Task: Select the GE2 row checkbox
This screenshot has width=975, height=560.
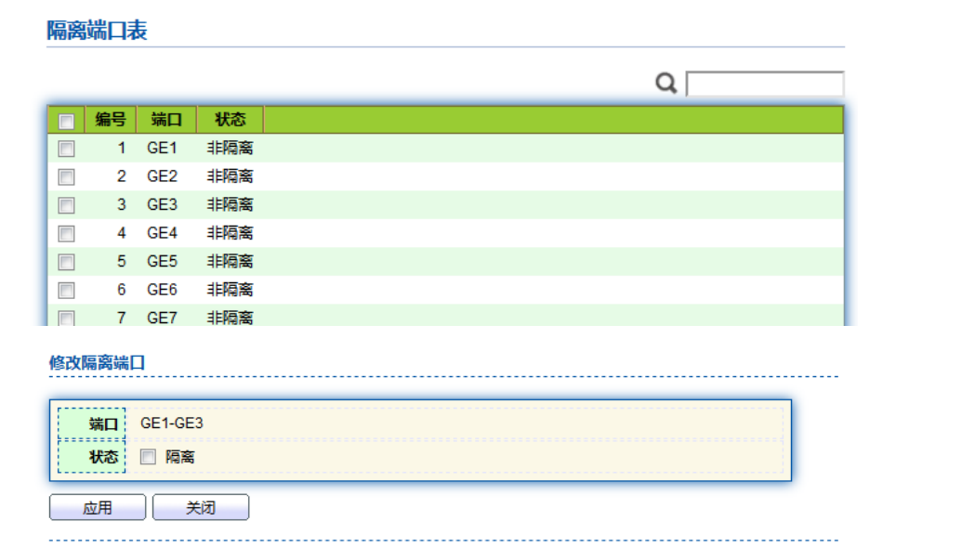Action: pyautogui.click(x=66, y=176)
